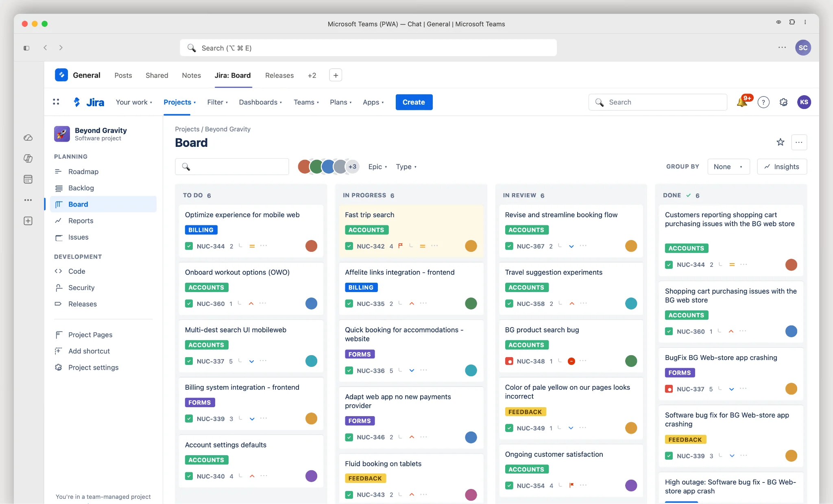Click the issue type checkbox on NUC-358

coord(509,303)
